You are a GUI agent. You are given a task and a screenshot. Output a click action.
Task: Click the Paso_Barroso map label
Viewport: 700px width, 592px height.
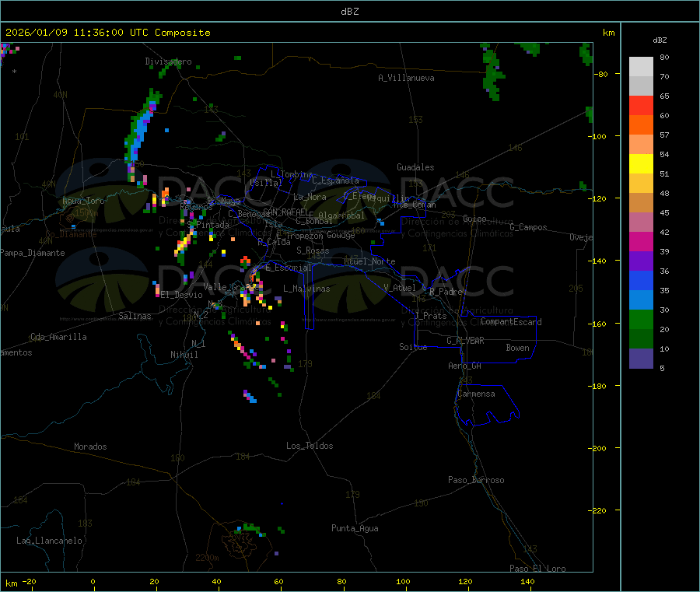[476, 480]
